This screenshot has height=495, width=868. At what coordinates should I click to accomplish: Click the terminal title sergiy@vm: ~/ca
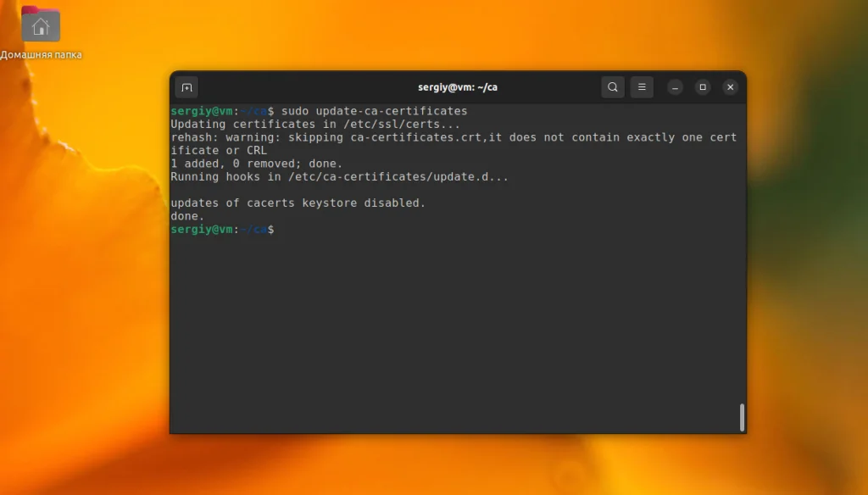click(x=458, y=86)
